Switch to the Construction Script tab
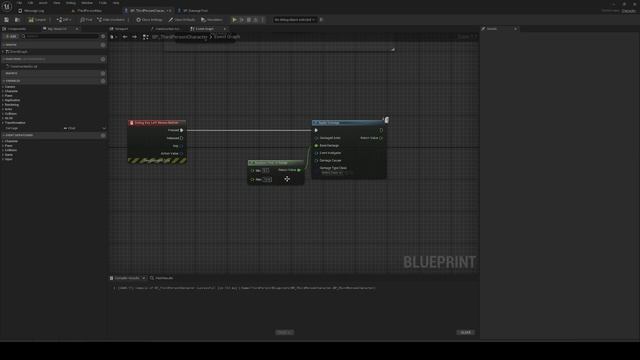Image resolution: width=640 pixels, height=360 pixels. [165, 29]
